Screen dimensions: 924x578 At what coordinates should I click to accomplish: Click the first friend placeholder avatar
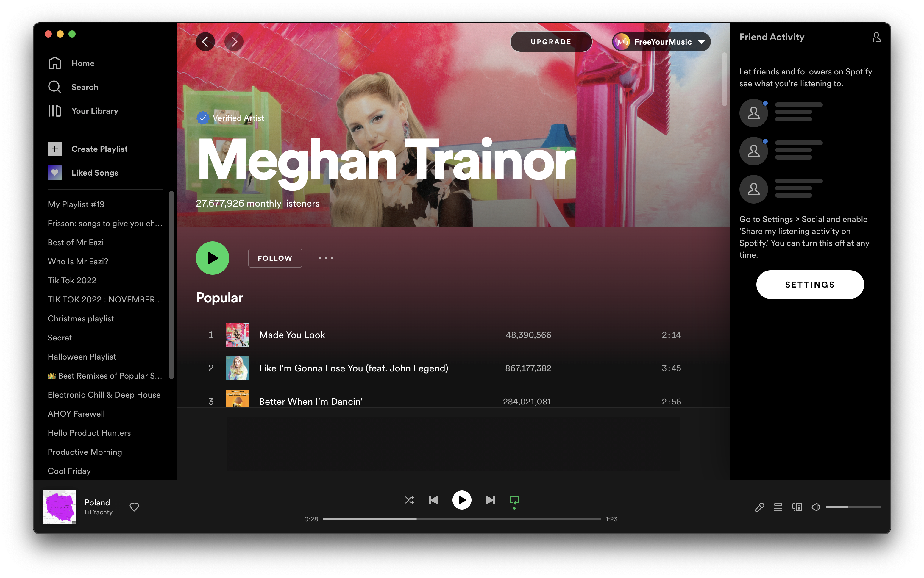(x=753, y=113)
